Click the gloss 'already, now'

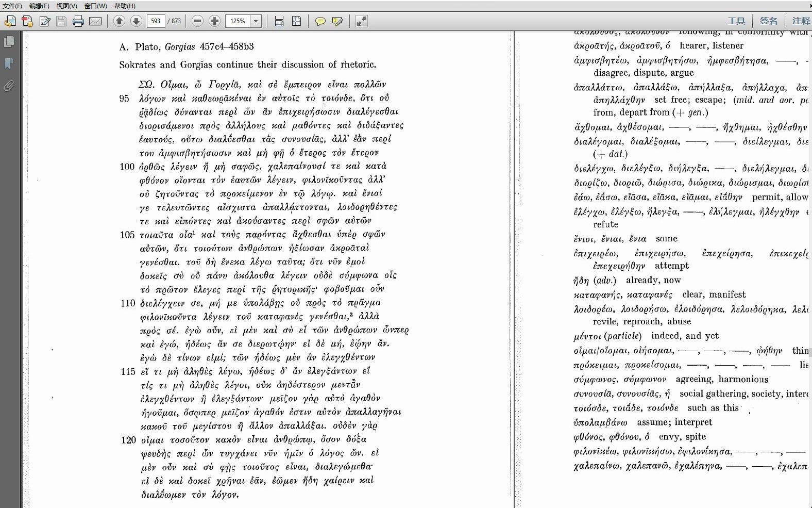click(x=653, y=280)
